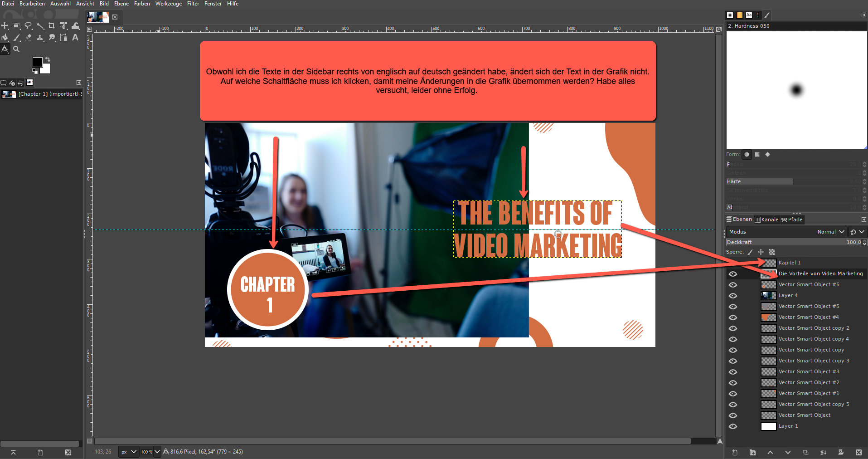
Task: Select the Text tool in toolbox
Action: pos(75,38)
